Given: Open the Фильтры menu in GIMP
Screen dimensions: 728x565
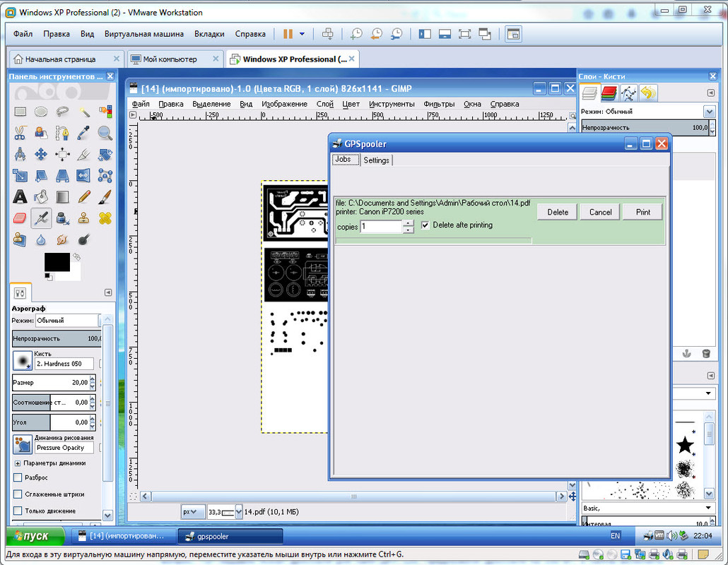Looking at the screenshot, I should coord(439,104).
